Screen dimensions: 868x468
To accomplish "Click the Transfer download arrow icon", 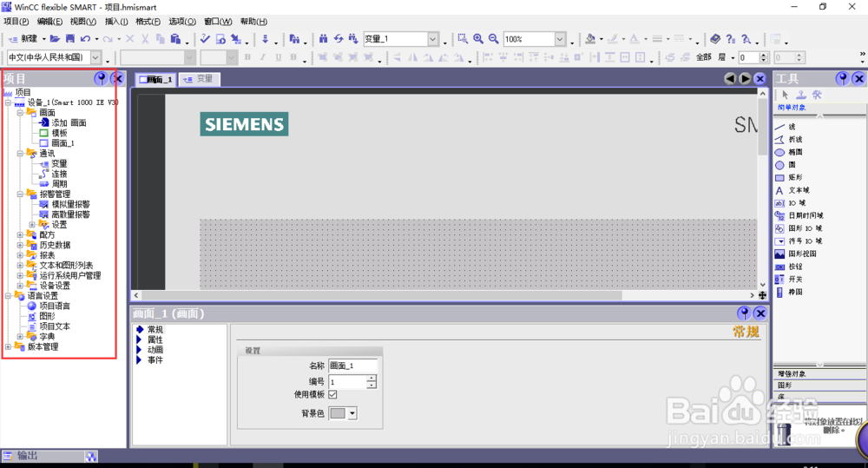I will [x=265, y=39].
